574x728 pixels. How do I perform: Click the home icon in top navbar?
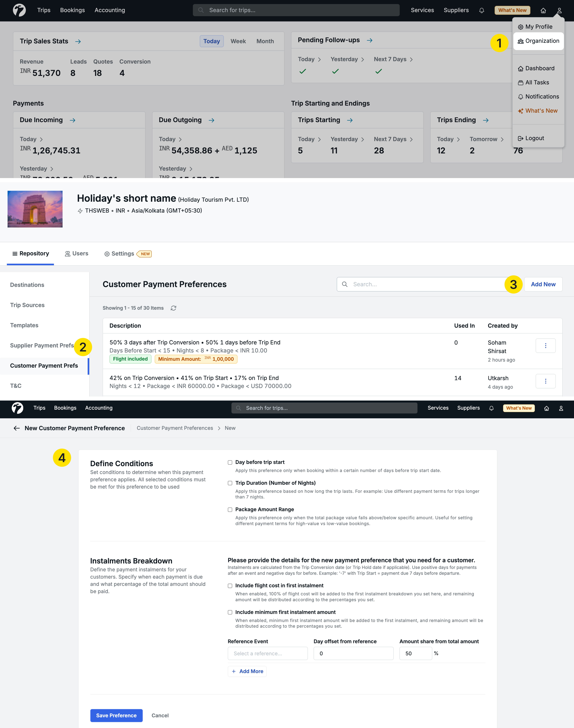click(543, 10)
